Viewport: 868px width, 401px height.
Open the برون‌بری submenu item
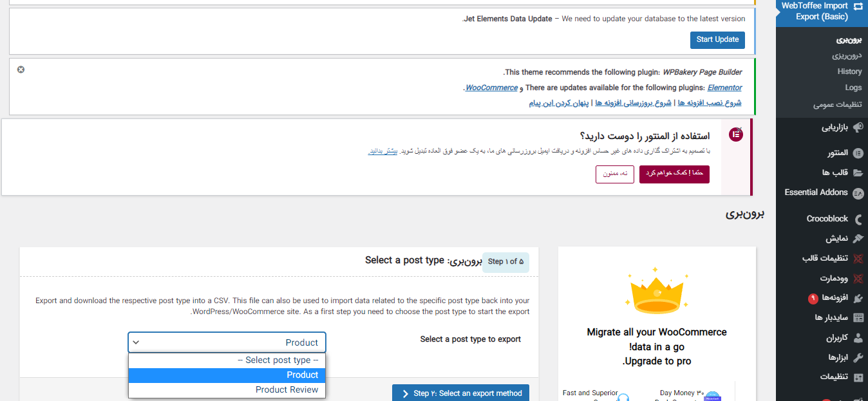(849, 40)
